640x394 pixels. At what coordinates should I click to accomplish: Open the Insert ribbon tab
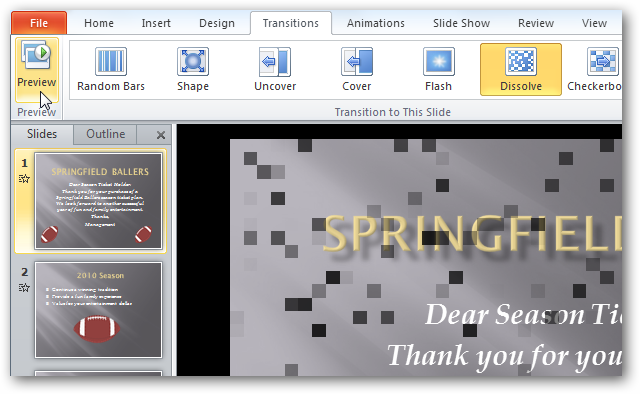click(x=156, y=23)
